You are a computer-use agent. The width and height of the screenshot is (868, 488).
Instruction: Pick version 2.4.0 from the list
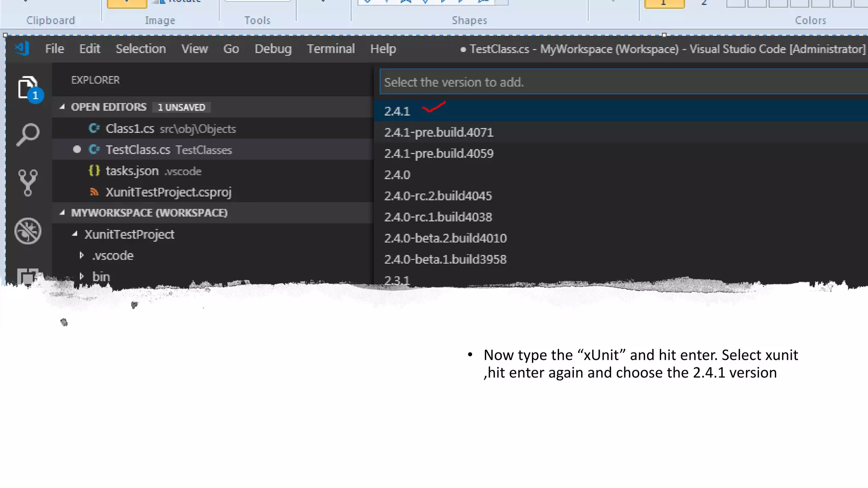pos(397,175)
